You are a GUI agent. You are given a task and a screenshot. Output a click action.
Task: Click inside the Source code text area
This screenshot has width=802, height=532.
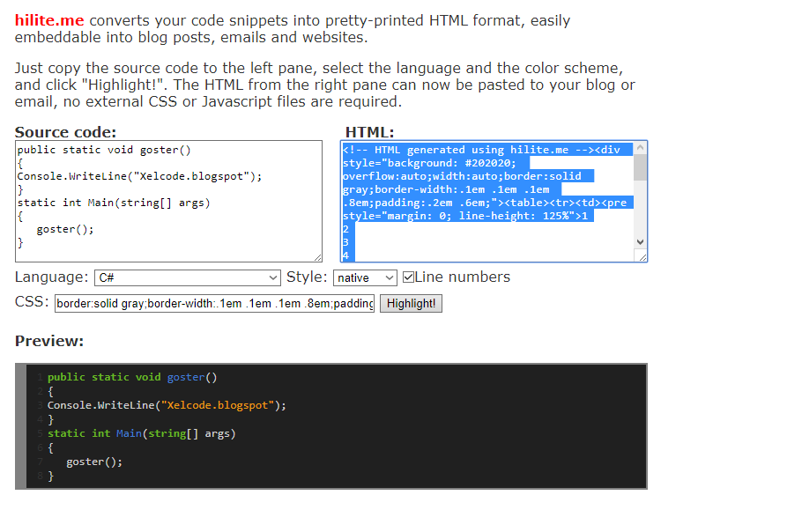pos(169,202)
